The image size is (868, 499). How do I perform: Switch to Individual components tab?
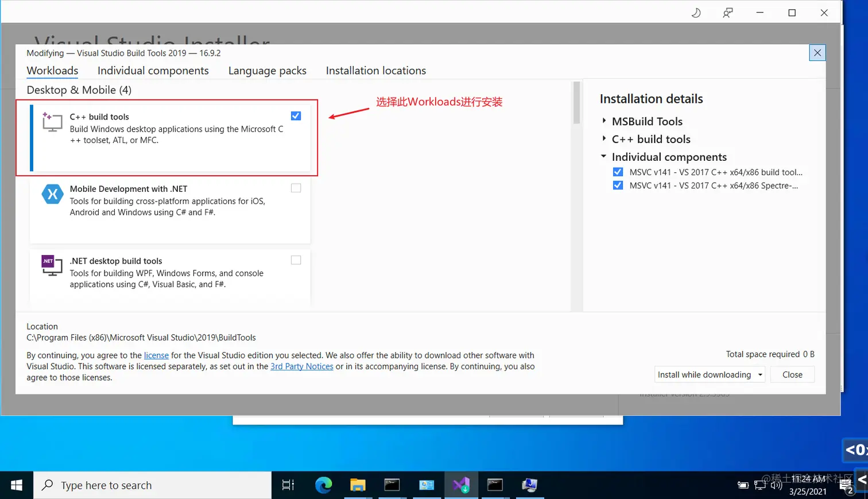[x=153, y=71]
